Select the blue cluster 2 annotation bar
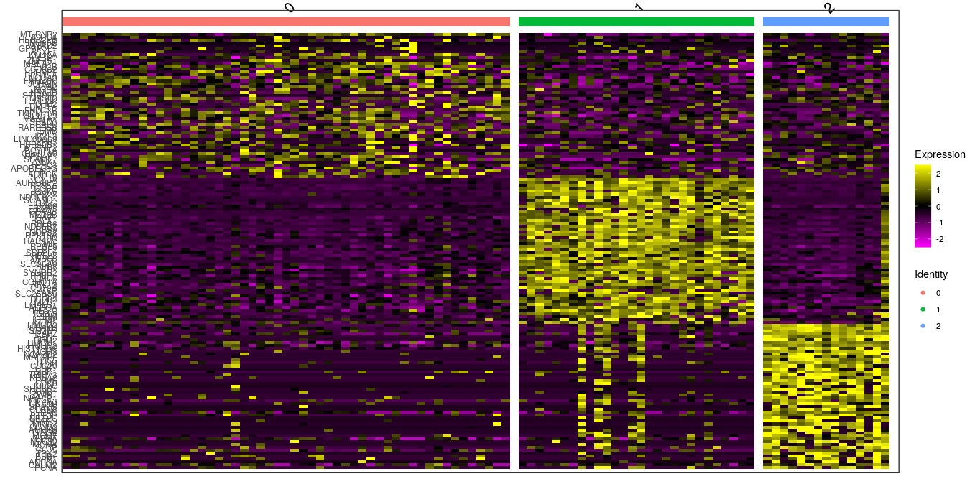 point(826,21)
